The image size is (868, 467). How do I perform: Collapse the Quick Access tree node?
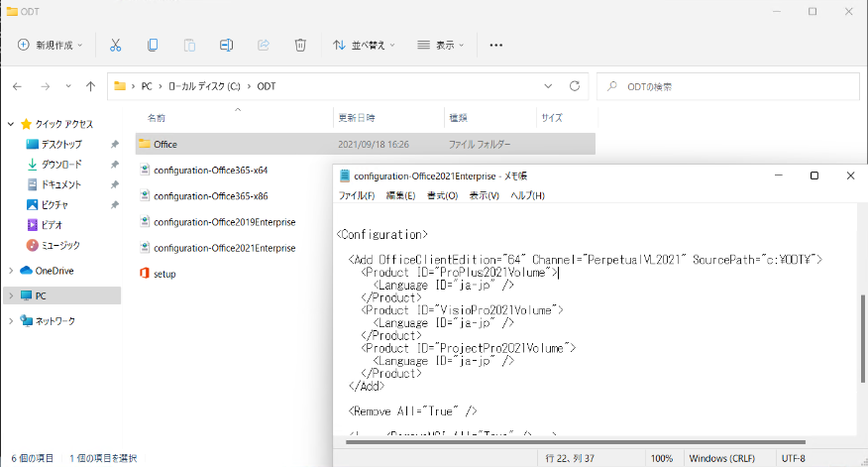click(11, 124)
